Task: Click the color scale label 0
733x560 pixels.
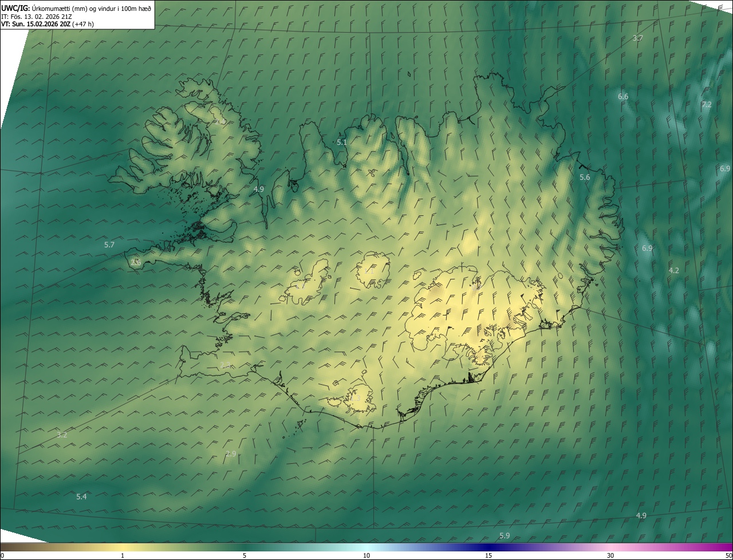Action: point(2,555)
